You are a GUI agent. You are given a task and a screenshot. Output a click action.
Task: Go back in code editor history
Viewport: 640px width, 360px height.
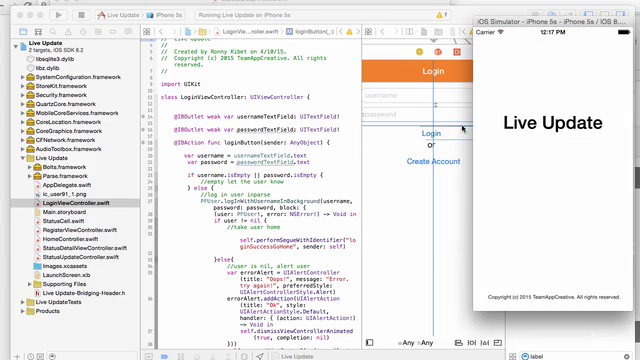161,31
